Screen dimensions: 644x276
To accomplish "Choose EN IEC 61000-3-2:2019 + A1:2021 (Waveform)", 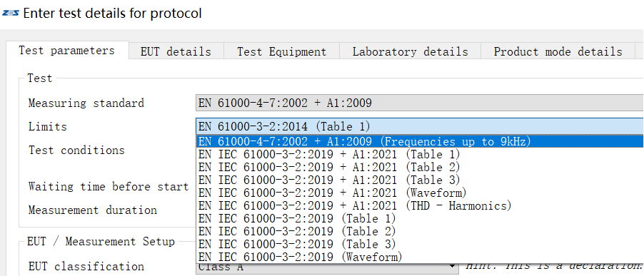I will (420, 193).
